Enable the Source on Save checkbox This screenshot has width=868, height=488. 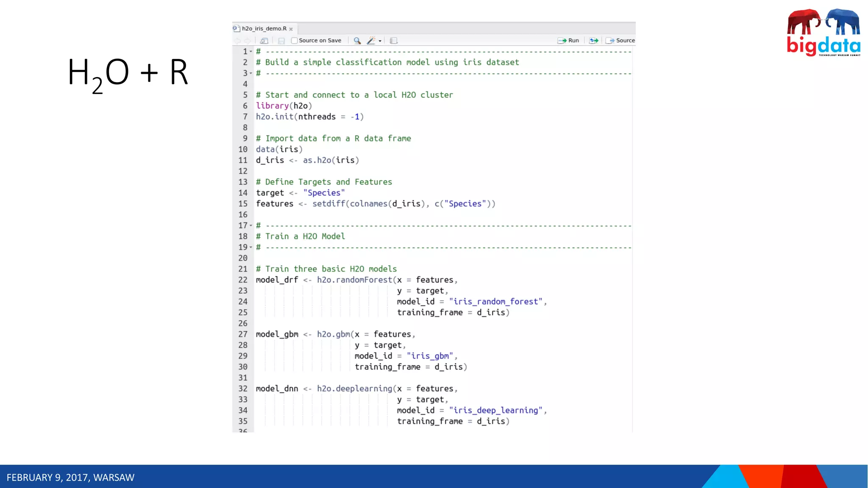point(294,41)
